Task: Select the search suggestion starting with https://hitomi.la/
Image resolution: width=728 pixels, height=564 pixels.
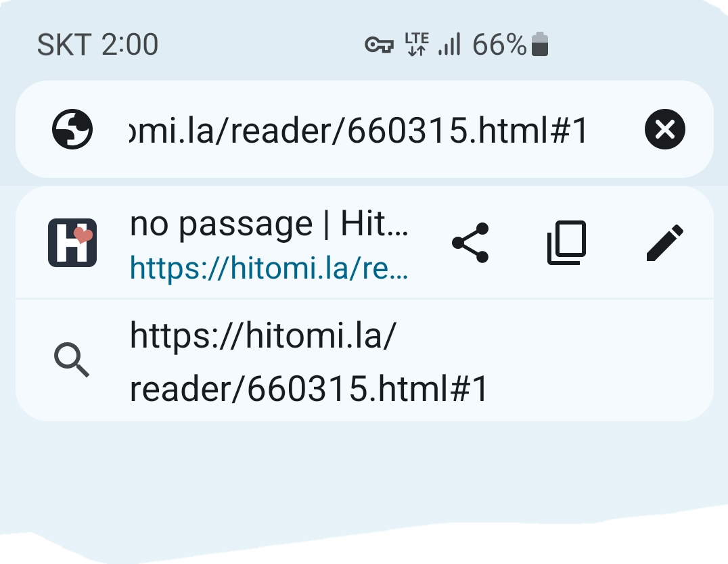Action: click(x=365, y=360)
